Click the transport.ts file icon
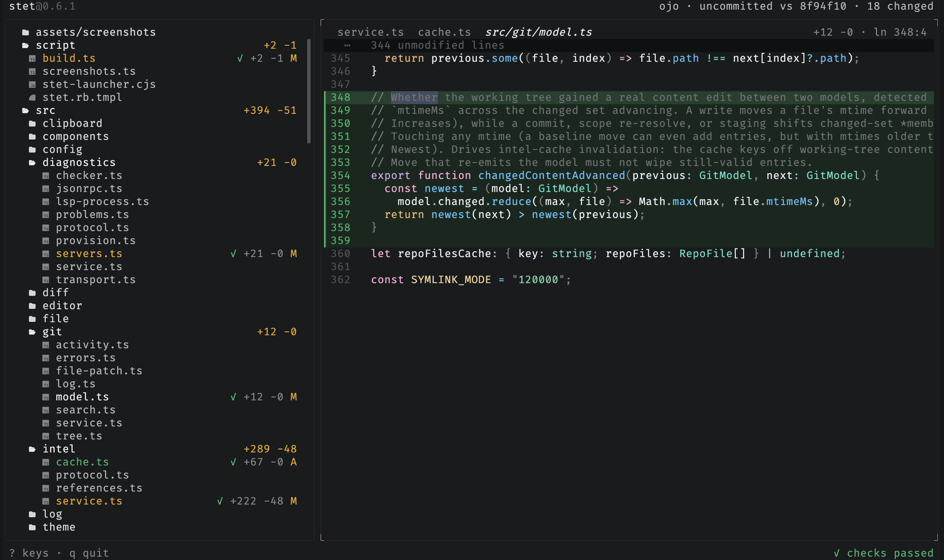Screen dimensions: 944x560 (46, 280)
